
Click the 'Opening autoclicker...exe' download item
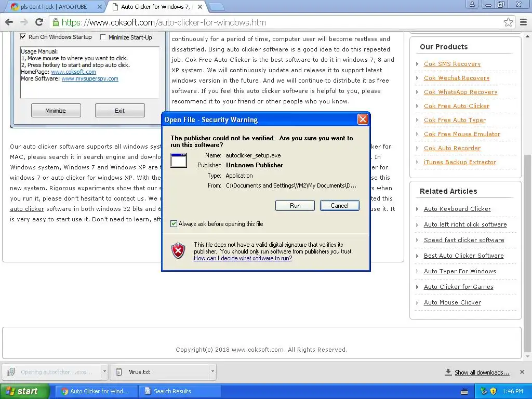pyautogui.click(x=51, y=372)
